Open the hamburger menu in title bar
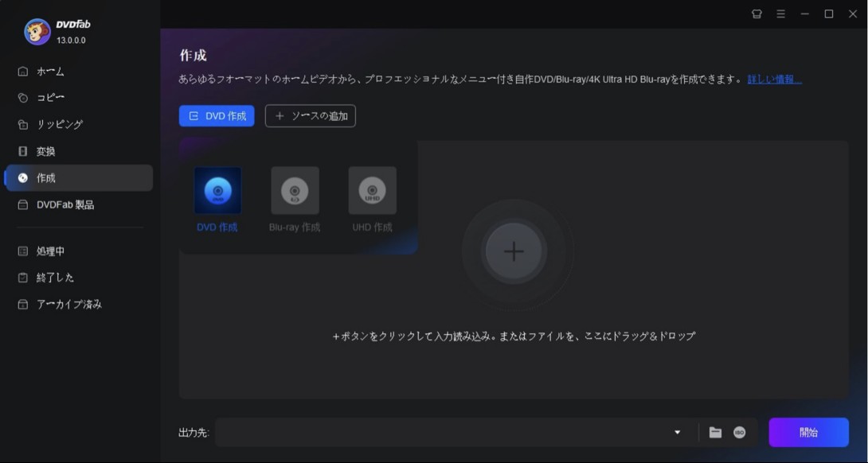The height and width of the screenshot is (463, 868). 780,14
